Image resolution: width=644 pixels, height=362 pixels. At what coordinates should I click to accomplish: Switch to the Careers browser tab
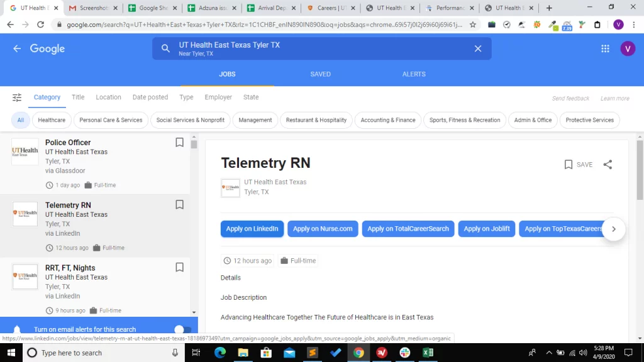[x=331, y=8]
